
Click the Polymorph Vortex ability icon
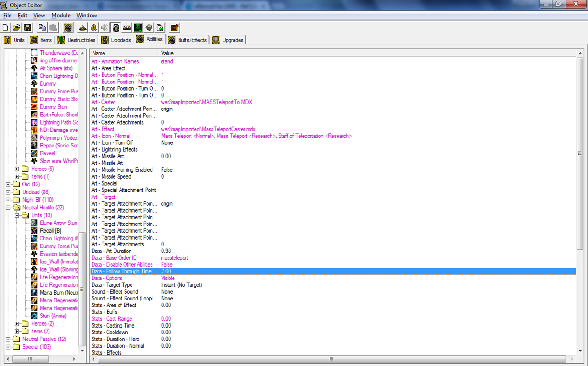pos(34,138)
